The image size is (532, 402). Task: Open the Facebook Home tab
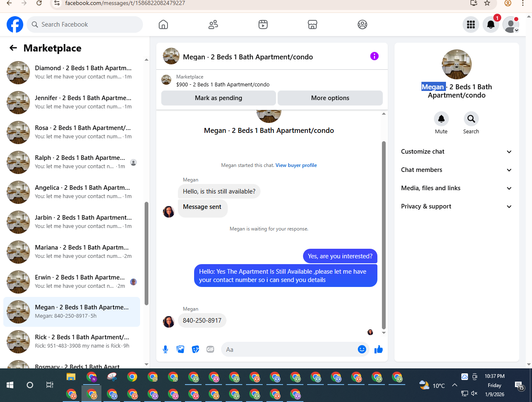(163, 25)
